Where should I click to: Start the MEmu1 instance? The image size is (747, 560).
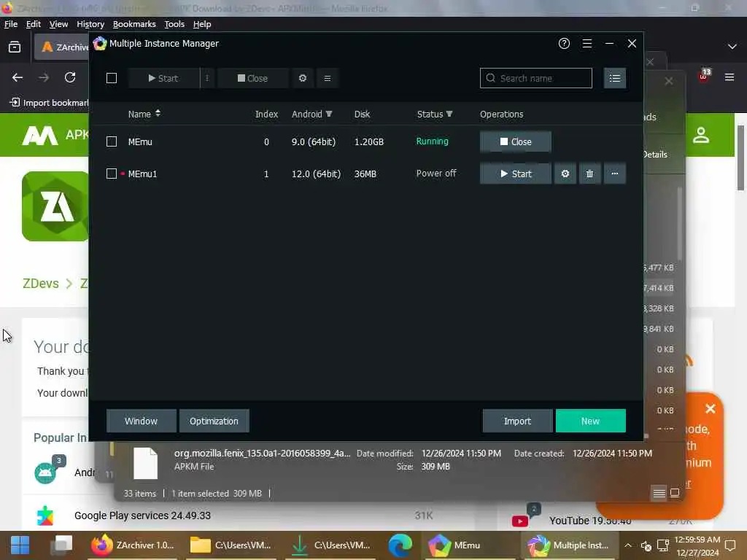pyautogui.click(x=516, y=174)
